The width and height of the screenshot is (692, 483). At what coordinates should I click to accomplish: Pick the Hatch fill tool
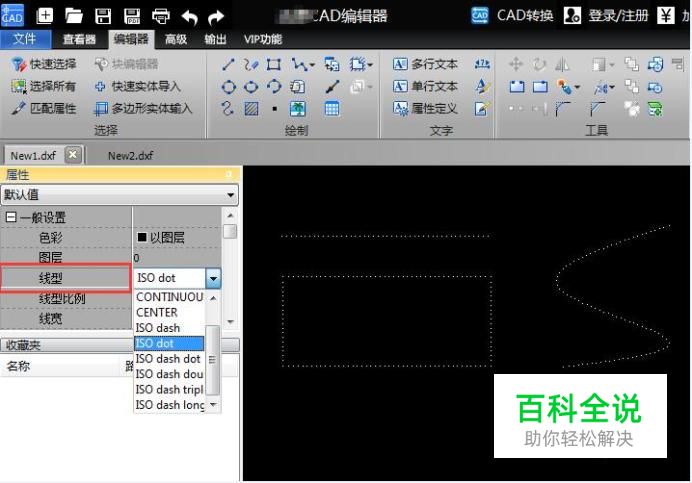[251, 109]
